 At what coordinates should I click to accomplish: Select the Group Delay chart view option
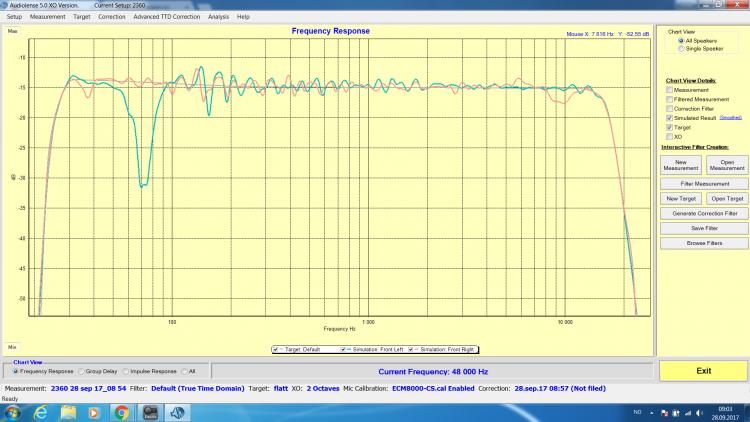click(80, 370)
